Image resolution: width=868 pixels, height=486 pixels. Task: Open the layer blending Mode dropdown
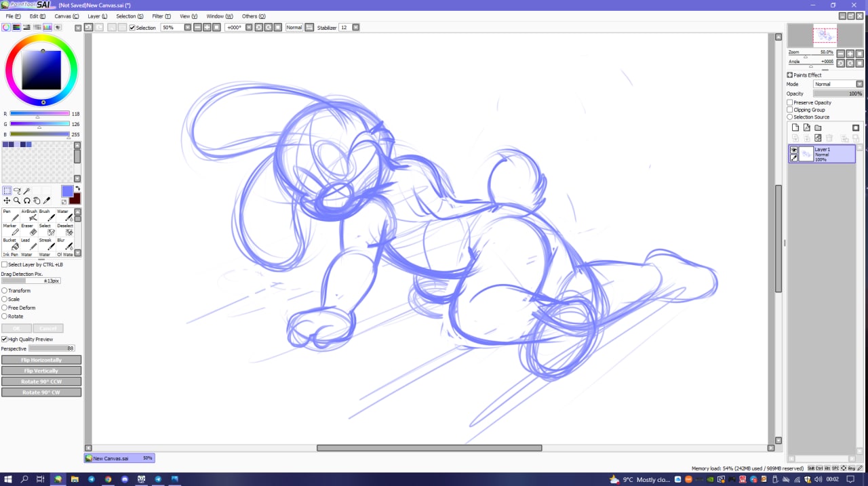tap(838, 84)
